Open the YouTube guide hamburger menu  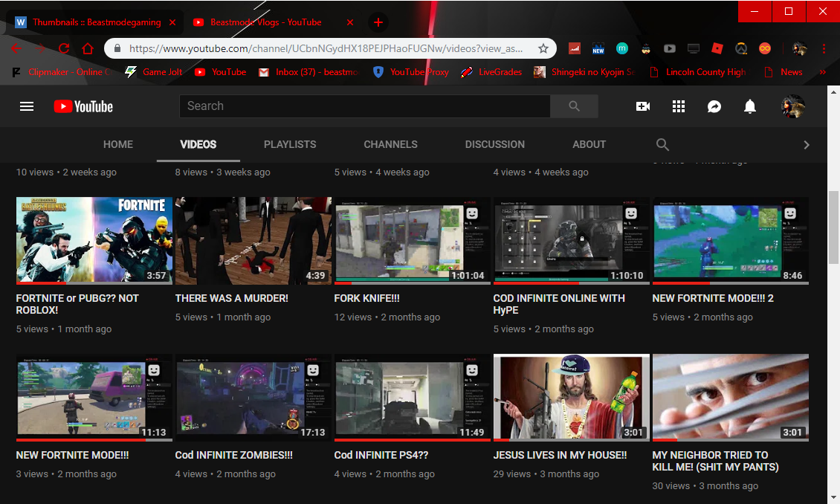[x=27, y=106]
